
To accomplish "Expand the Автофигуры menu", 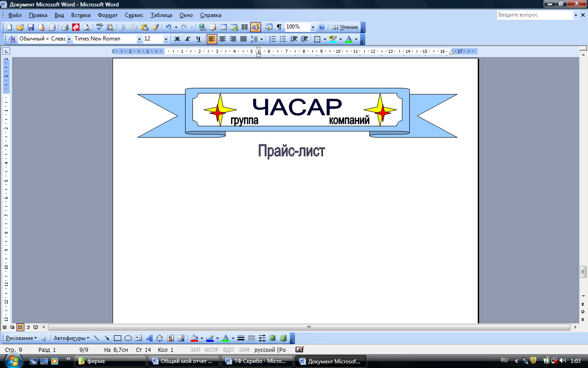I will (72, 338).
